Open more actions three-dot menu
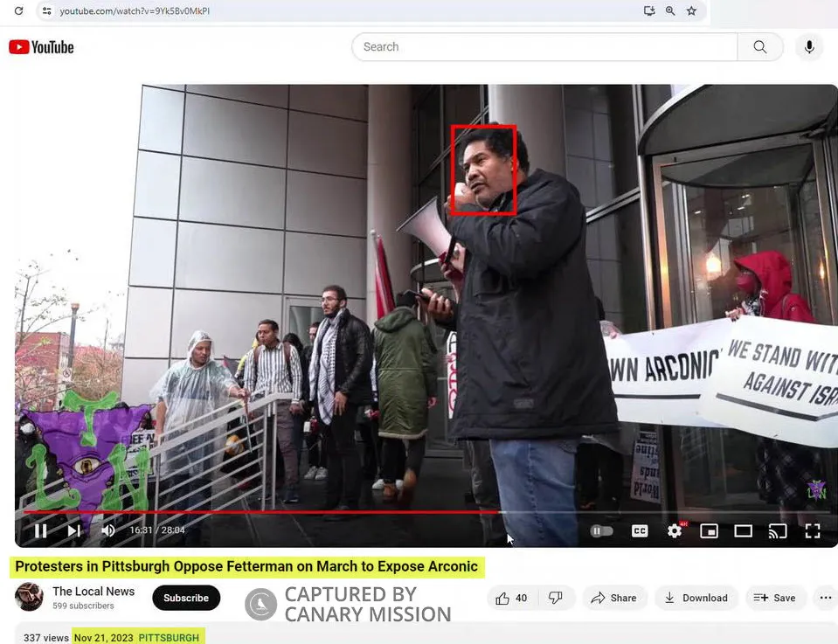 [825, 598]
